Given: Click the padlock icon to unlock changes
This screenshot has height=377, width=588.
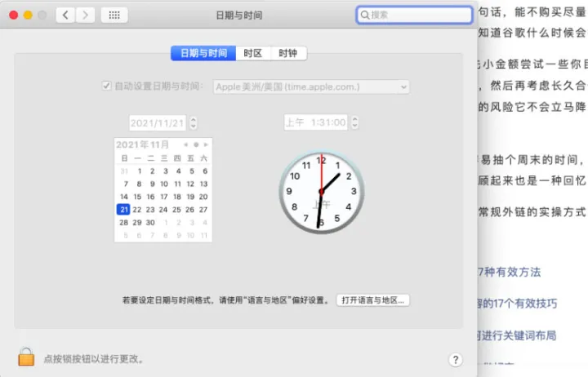Looking at the screenshot, I should tap(26, 357).
